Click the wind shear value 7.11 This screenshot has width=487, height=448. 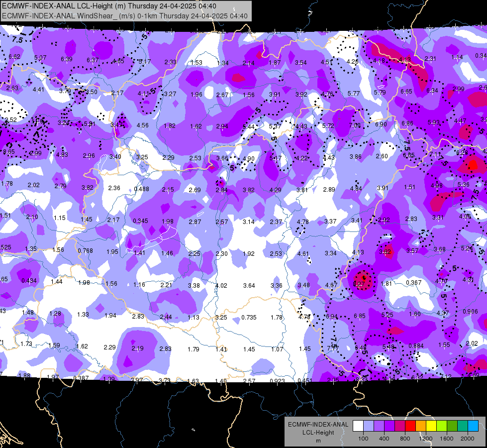pyautogui.click(x=435, y=154)
